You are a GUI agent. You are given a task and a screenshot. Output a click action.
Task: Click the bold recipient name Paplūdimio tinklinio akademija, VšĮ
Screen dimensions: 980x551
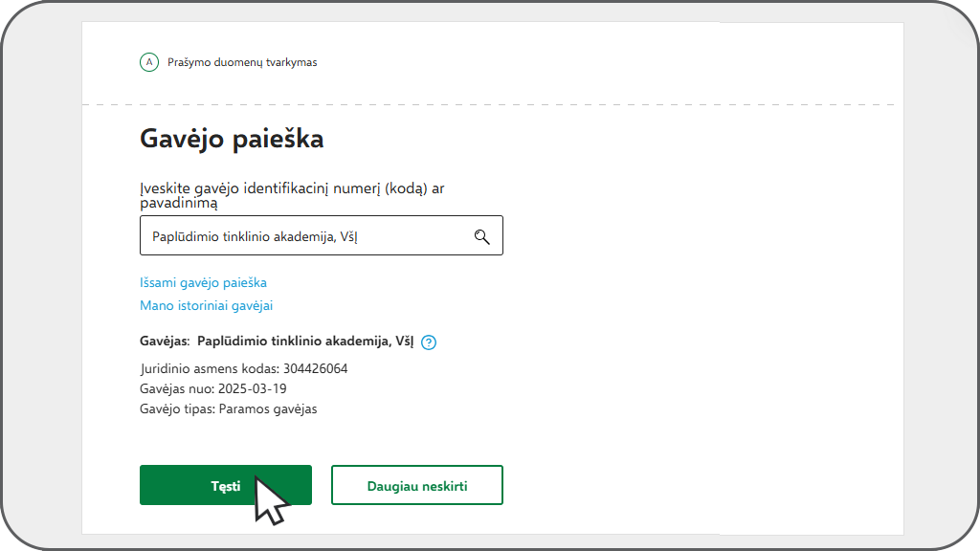coord(305,342)
